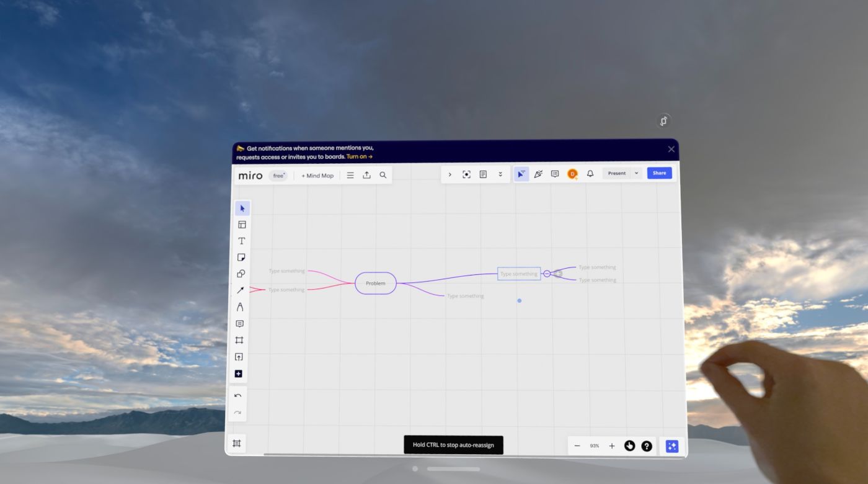
Task: Enable comments mode from top toolbar
Action: tap(555, 174)
